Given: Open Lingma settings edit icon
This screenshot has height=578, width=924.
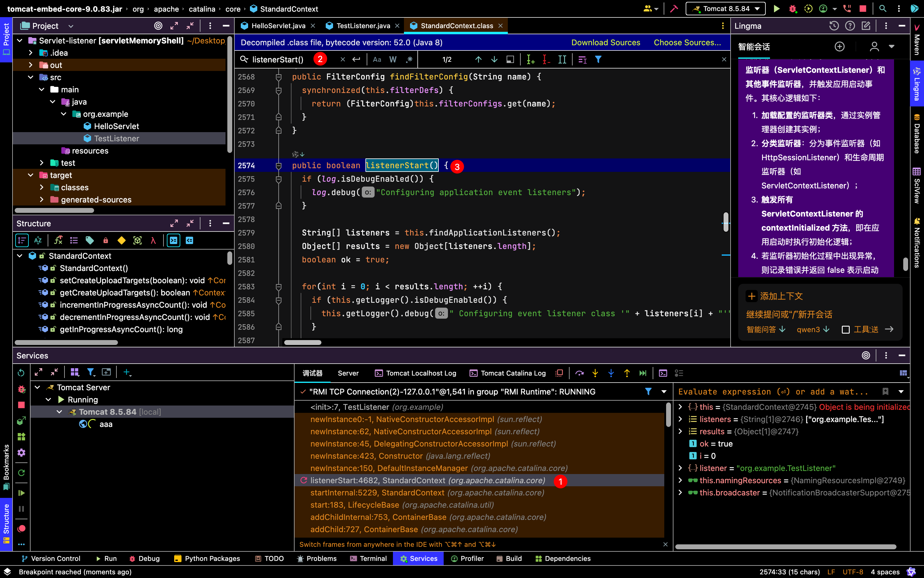Looking at the screenshot, I should point(866,26).
